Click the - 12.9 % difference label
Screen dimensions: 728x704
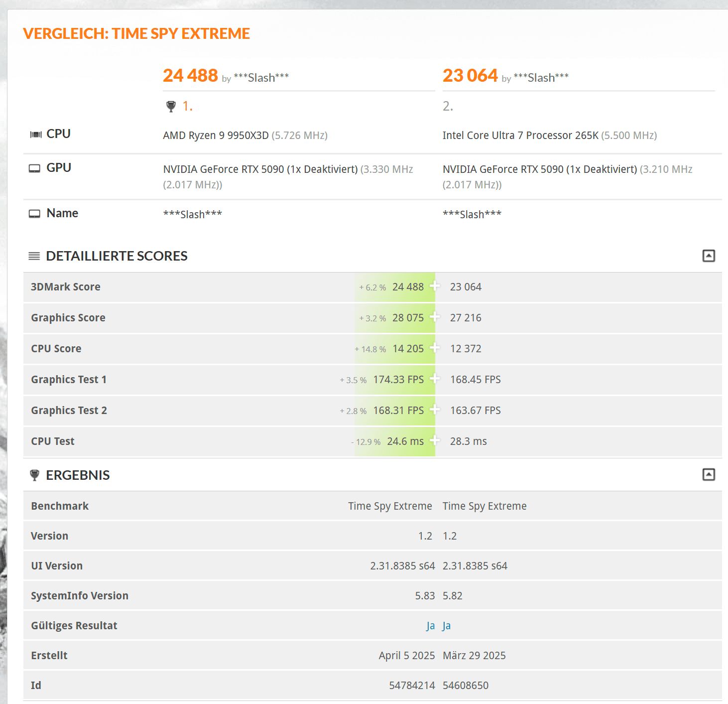point(365,442)
